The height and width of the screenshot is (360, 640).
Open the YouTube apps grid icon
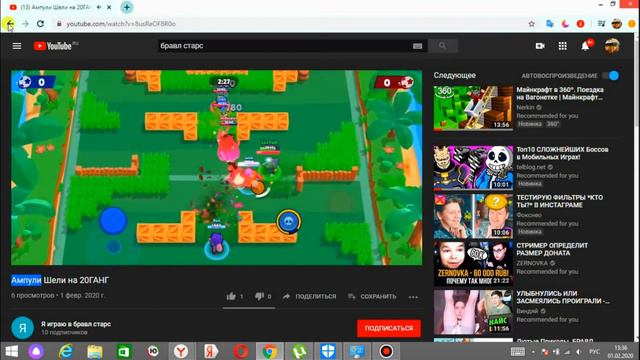pos(562,46)
